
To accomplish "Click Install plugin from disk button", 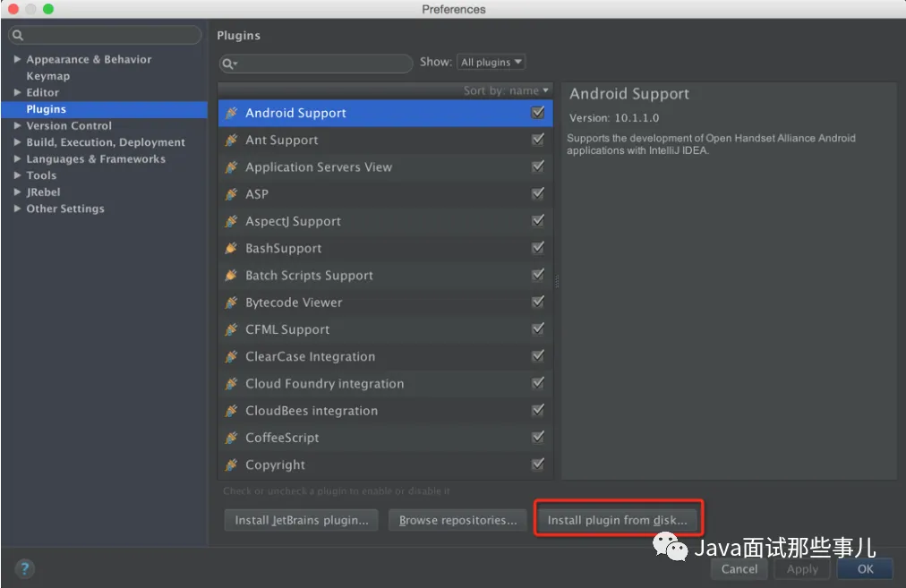I will click(618, 520).
